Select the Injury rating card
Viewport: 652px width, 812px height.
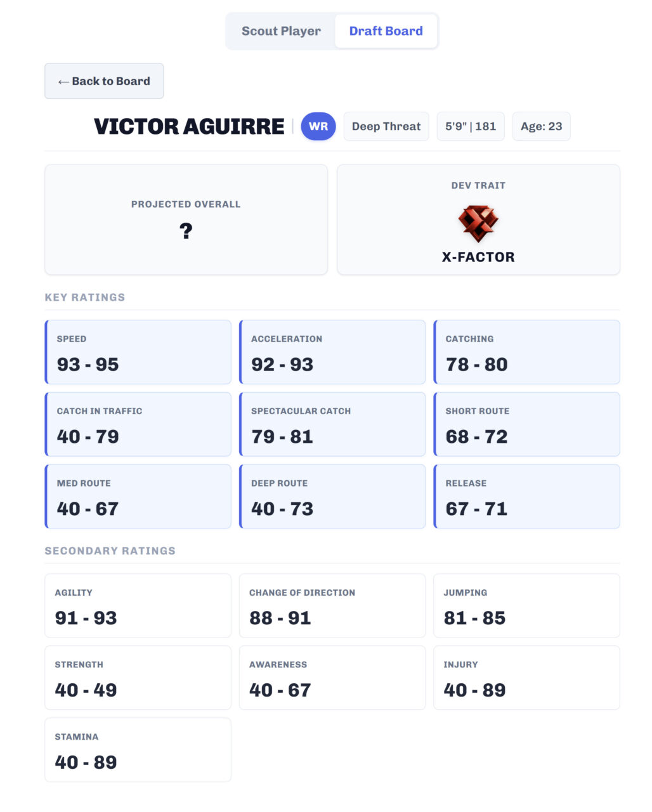526,678
